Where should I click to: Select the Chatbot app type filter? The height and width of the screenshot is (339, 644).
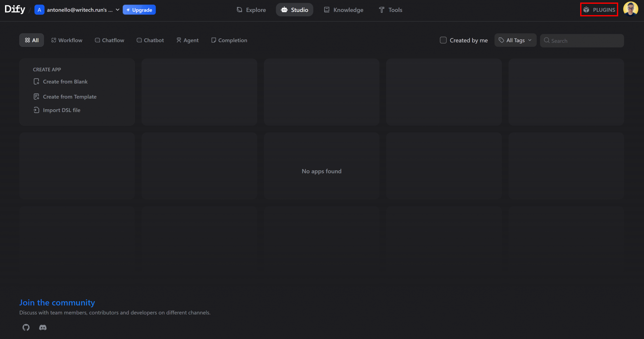(x=150, y=40)
